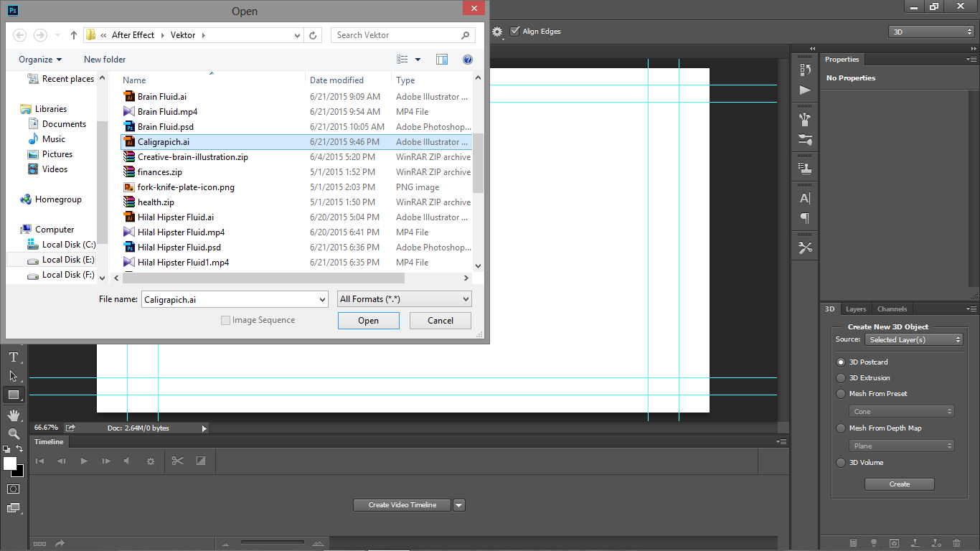Select the Path Selection arrow tool
This screenshot has height=551, width=980.
14,376
